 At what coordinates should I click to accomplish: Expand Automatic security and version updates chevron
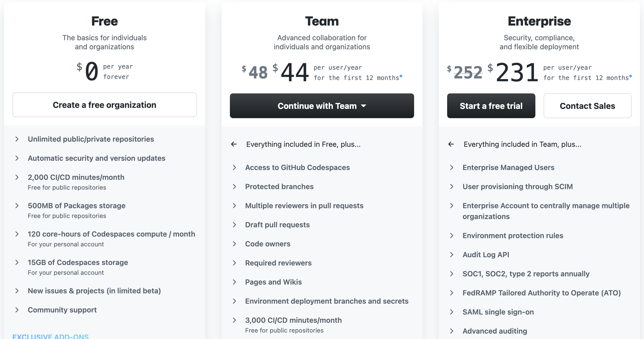pos(17,158)
